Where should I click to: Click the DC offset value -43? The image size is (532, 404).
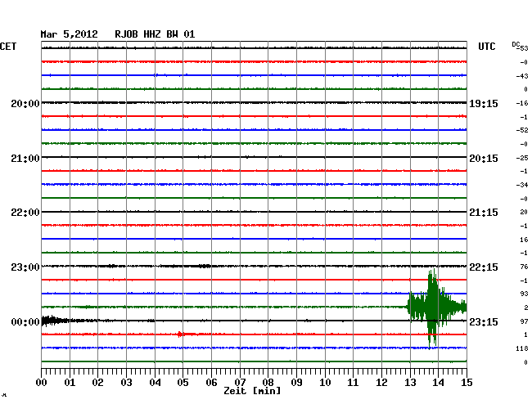click(522, 76)
